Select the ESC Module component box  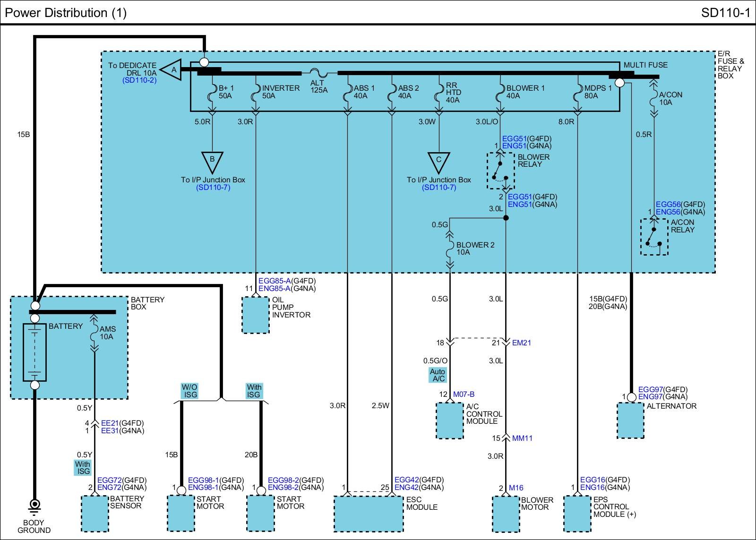[369, 514]
